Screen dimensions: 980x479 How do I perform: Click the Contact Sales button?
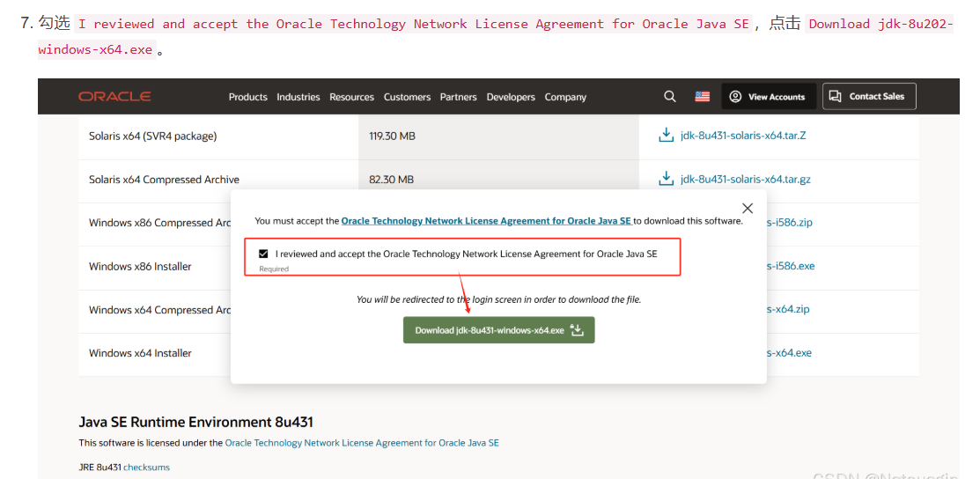[869, 96]
